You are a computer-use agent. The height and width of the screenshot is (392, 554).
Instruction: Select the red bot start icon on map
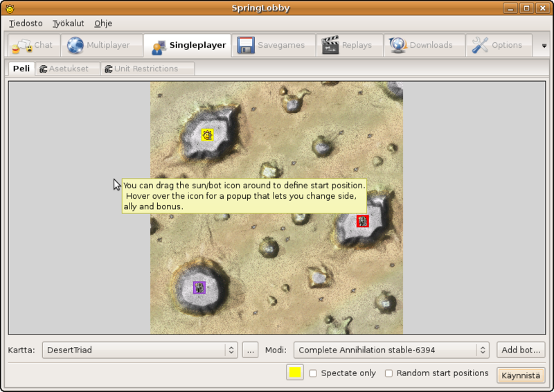point(362,221)
